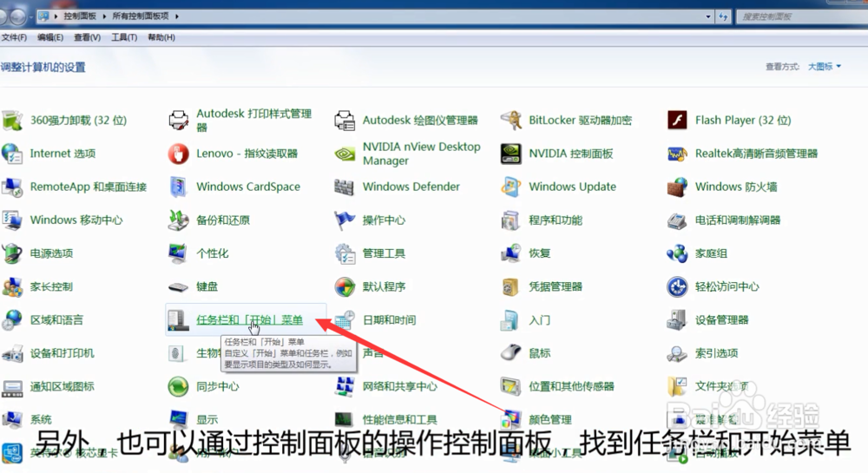Open the Windows CardSpace icon
This screenshot has width=868, height=473.
(178, 187)
